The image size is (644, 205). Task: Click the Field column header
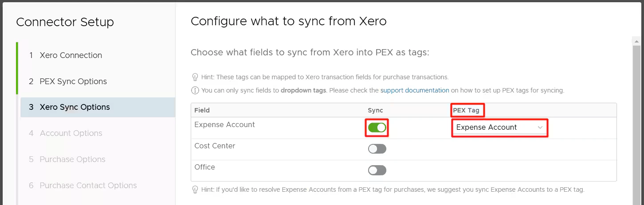point(202,110)
